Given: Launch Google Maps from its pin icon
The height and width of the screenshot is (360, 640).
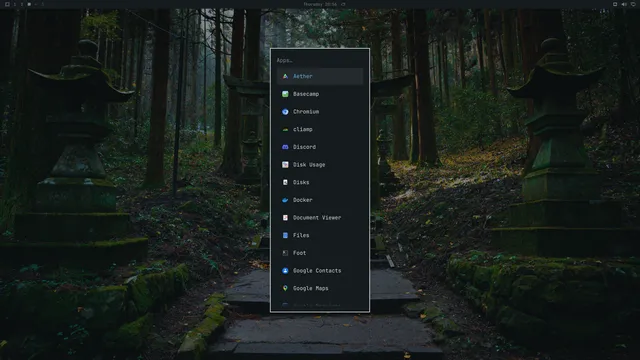Looking at the screenshot, I should point(285,288).
